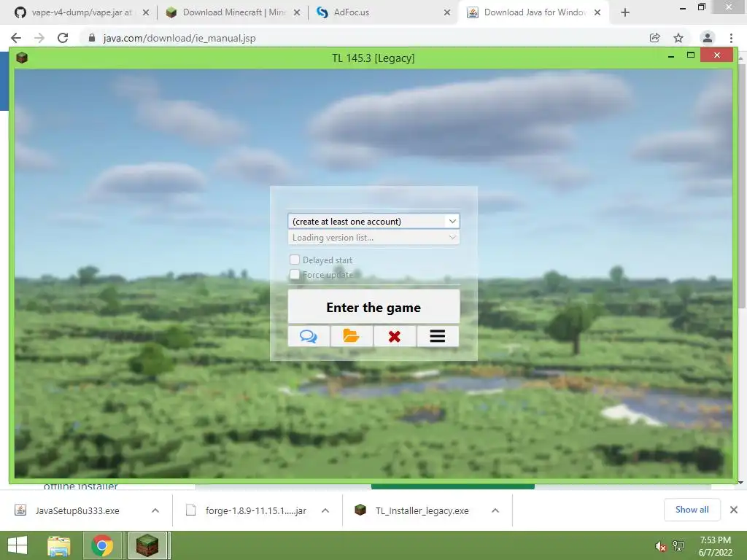Open the game folder icon button
Image resolution: width=747 pixels, height=560 pixels.
352,336
